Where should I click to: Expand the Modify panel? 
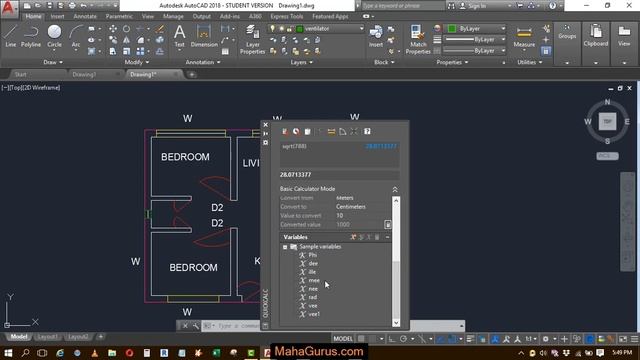tap(137, 62)
